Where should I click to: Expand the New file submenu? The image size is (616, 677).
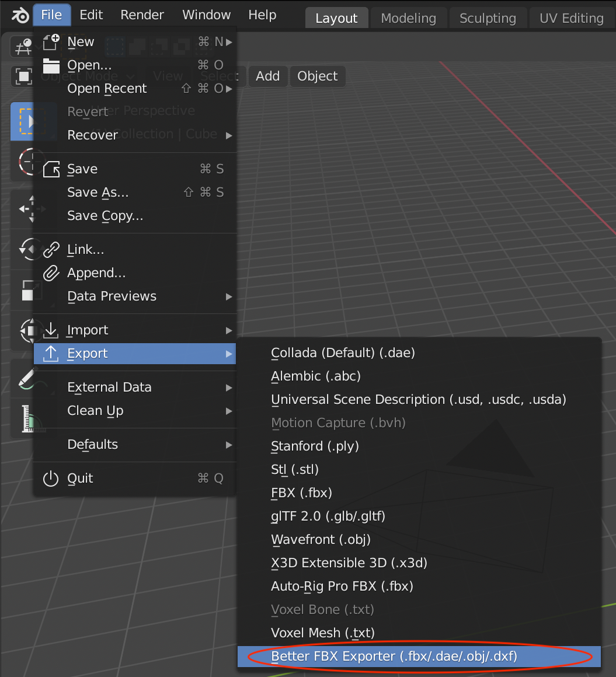pyautogui.click(x=135, y=42)
